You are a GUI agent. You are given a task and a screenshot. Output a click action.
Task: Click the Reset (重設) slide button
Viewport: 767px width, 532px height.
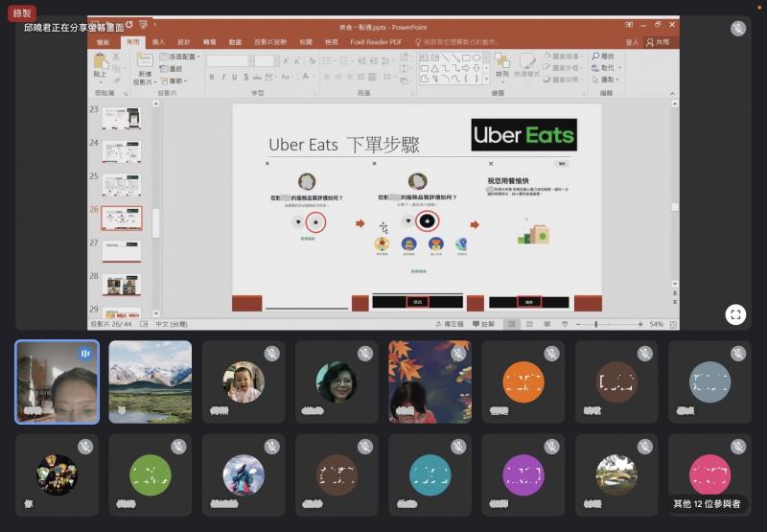172,68
